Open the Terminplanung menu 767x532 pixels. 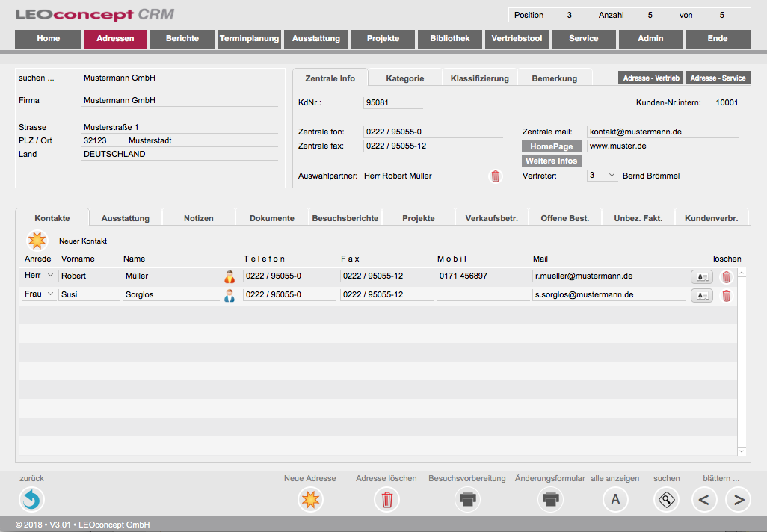(x=249, y=39)
